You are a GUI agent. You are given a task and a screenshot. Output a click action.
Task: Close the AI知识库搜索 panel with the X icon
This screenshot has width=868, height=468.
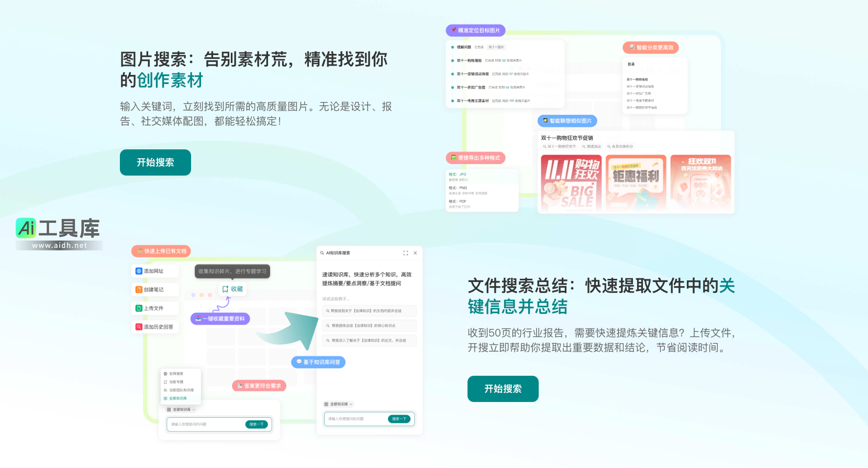[415, 253]
